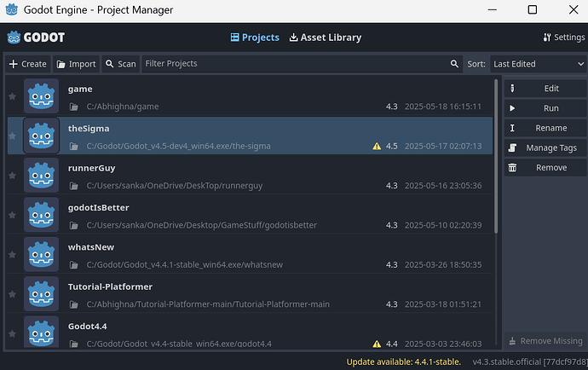Click version 4.5 on theSigma row
Image resolution: width=588 pixels, height=370 pixels.
(391, 146)
